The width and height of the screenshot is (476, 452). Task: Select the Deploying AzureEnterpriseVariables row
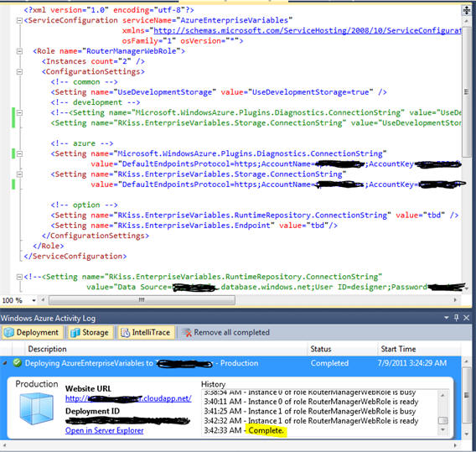pos(230,363)
